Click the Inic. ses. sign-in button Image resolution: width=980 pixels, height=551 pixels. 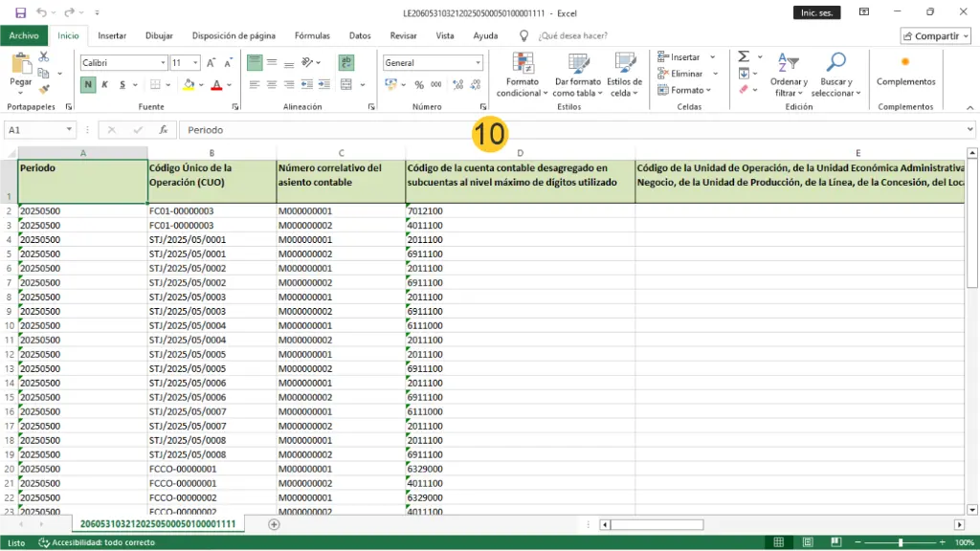[x=816, y=12]
